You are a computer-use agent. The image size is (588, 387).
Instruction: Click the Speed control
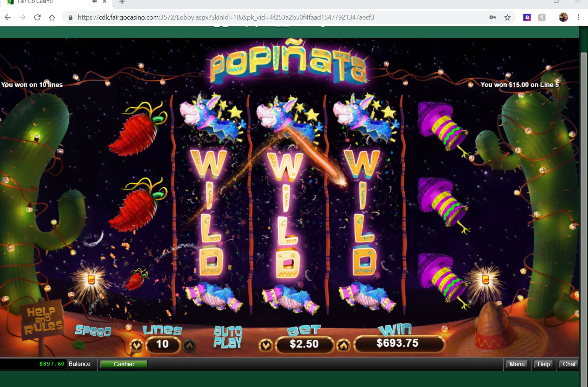(x=93, y=330)
